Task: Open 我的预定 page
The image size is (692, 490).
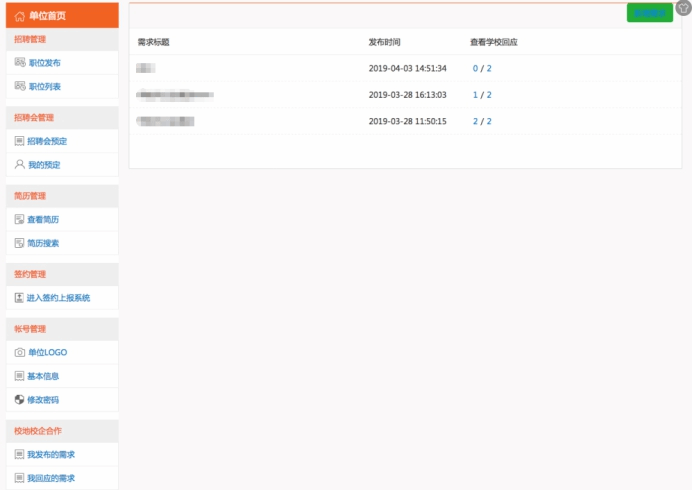Action: (x=62, y=165)
